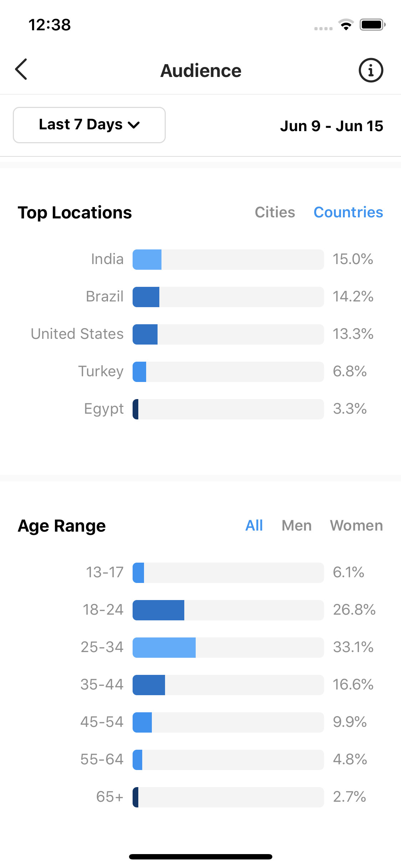Tap the home indicator bar

(x=201, y=857)
